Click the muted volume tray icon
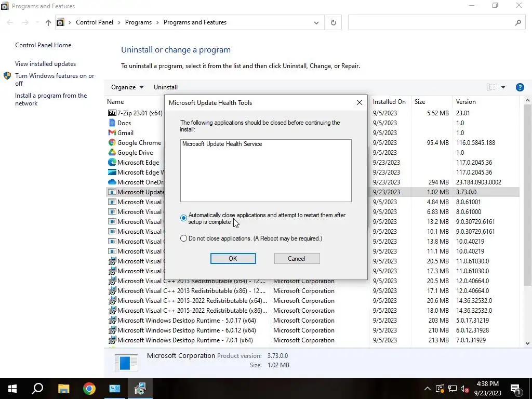Viewport: 532px width, 399px height. coord(464,389)
